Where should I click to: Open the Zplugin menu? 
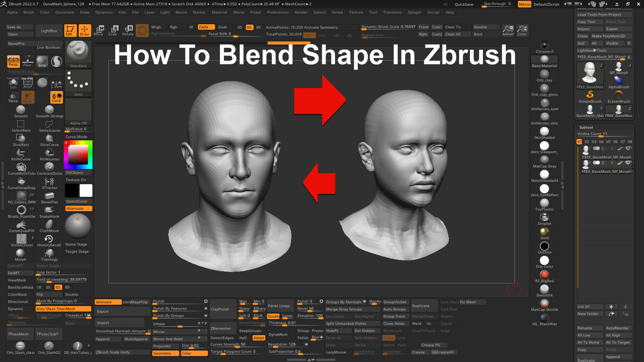tap(415, 12)
